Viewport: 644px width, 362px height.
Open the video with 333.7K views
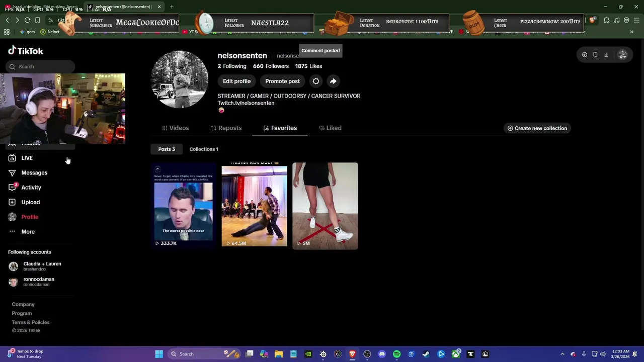(184, 206)
